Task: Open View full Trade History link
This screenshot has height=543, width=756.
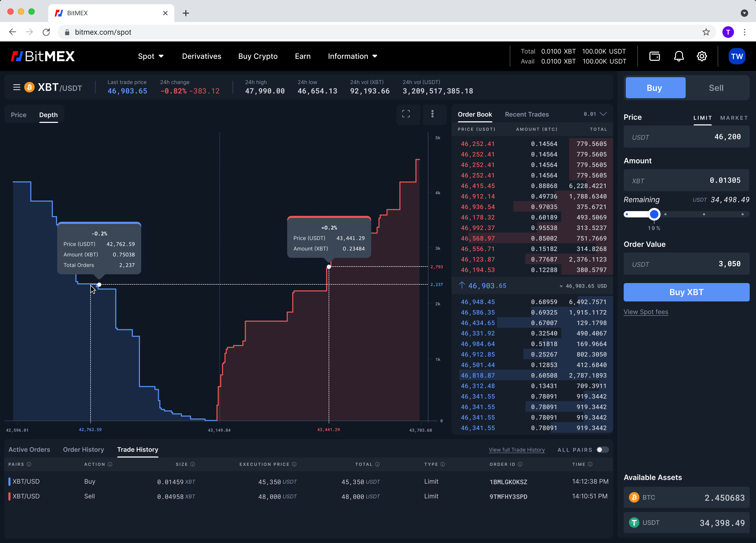Action: 517,450
